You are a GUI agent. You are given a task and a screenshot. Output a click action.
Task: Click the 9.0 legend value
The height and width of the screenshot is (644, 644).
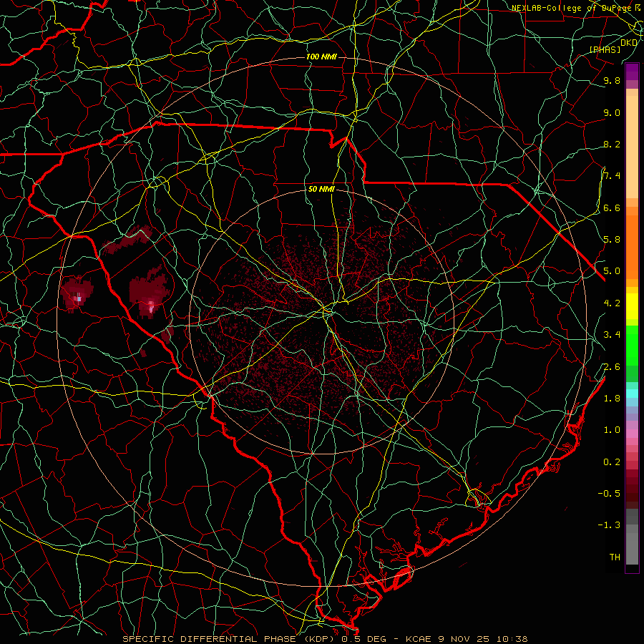(612, 112)
